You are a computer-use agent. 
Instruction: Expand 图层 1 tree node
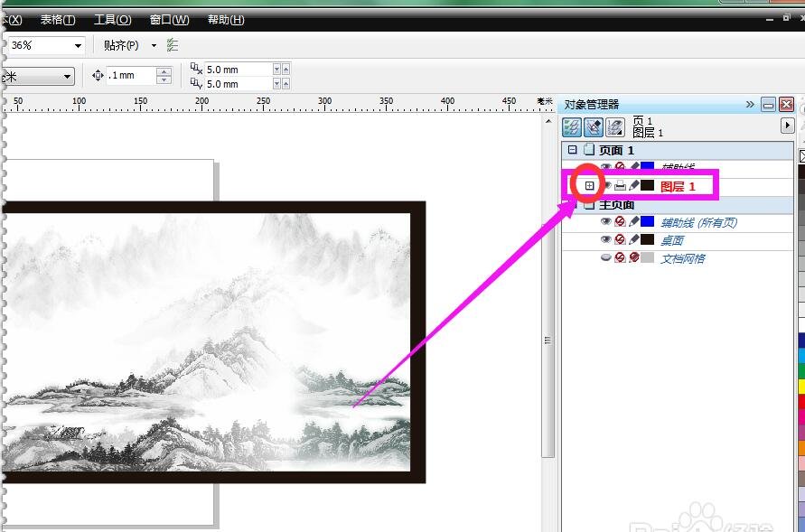coord(589,186)
